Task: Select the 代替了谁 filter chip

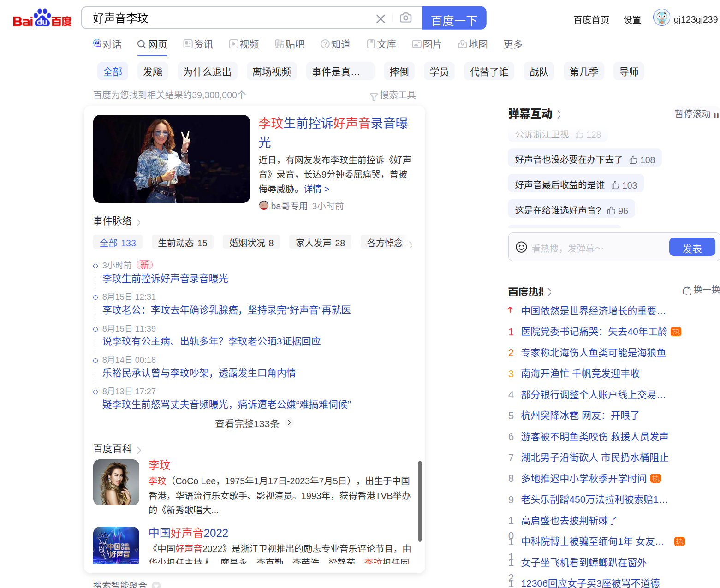Action: pyautogui.click(x=489, y=72)
